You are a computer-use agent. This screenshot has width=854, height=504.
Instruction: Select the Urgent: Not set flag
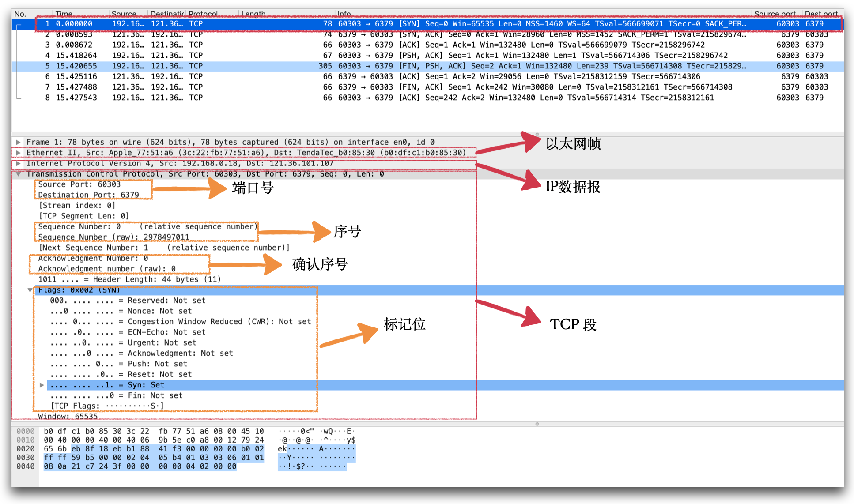point(123,343)
